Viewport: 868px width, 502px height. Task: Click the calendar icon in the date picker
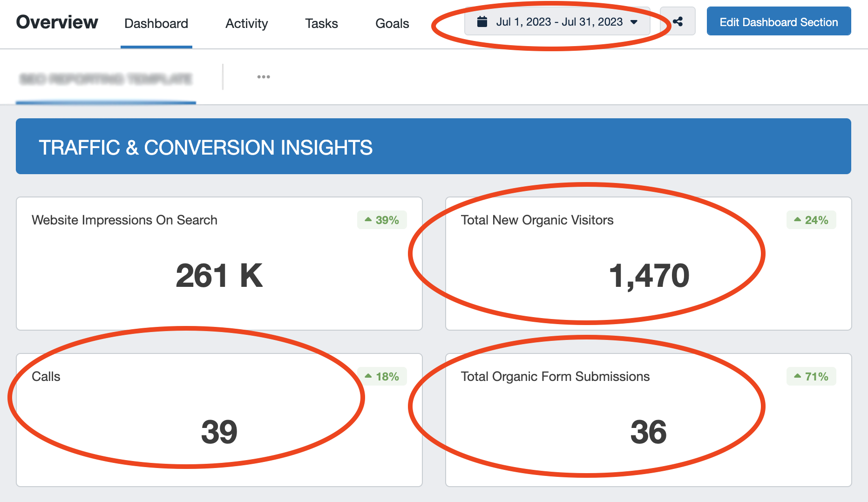[482, 21]
